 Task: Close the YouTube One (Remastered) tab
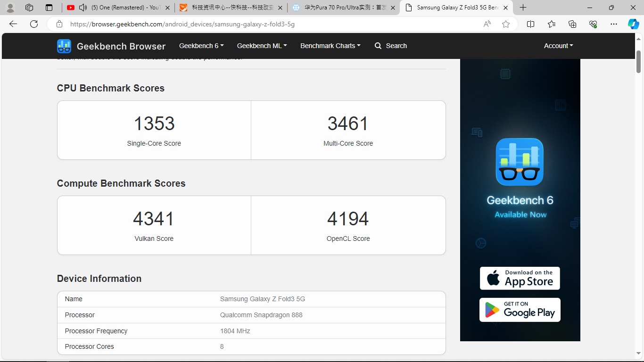coord(168,8)
